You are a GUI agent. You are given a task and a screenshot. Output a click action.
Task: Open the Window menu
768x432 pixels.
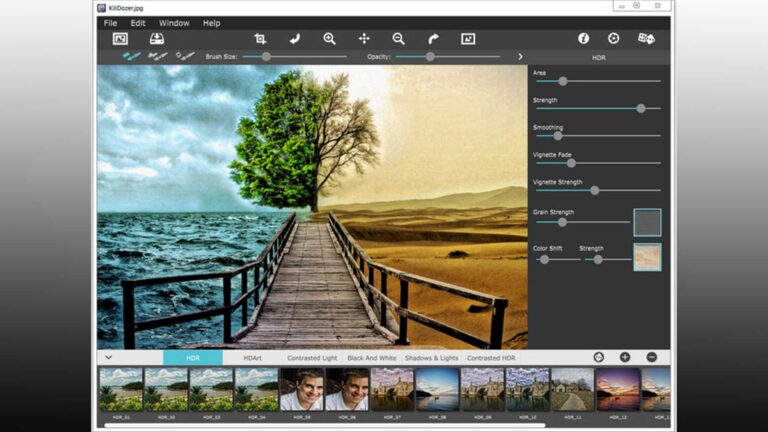[x=174, y=22]
